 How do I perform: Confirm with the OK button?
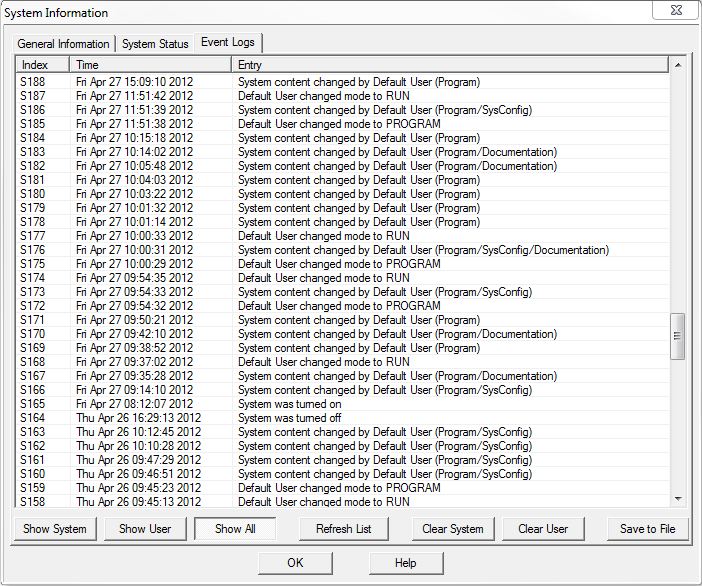point(295,563)
